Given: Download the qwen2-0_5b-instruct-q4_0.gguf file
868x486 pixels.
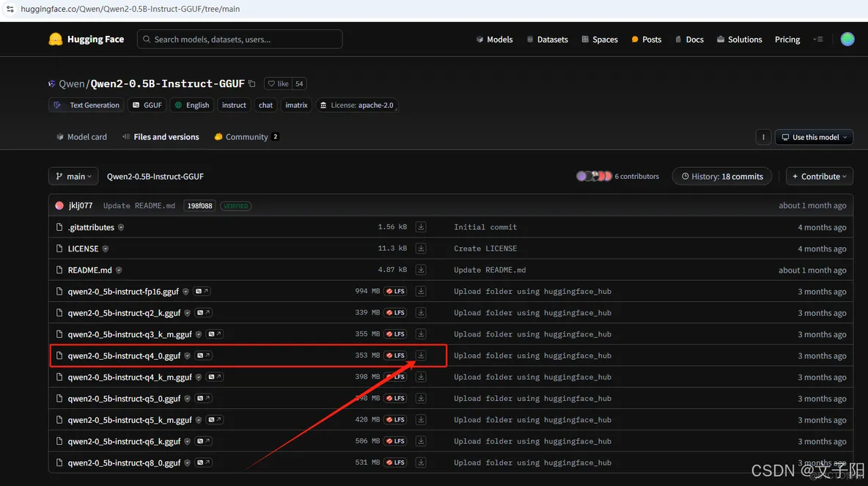Looking at the screenshot, I should point(421,356).
